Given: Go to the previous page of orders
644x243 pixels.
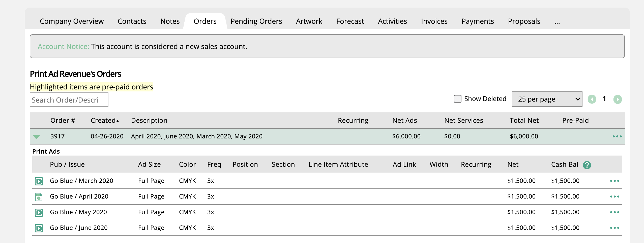Looking at the screenshot, I should (592, 99).
